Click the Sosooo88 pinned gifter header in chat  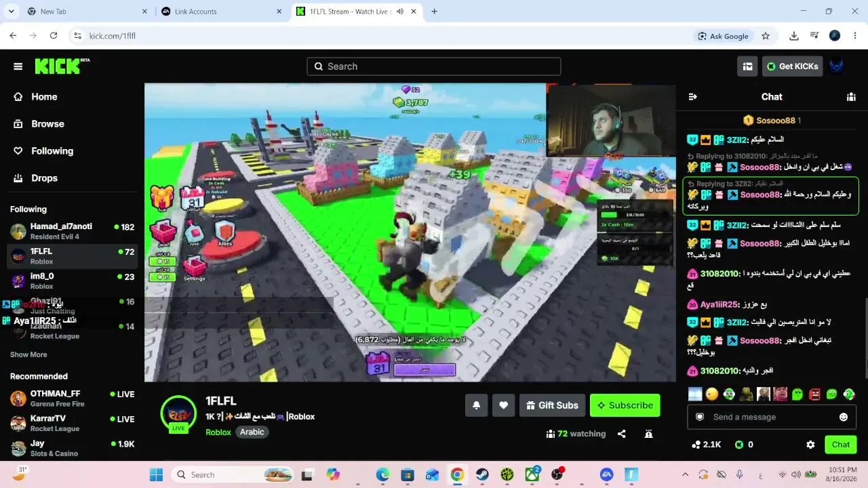click(772, 121)
